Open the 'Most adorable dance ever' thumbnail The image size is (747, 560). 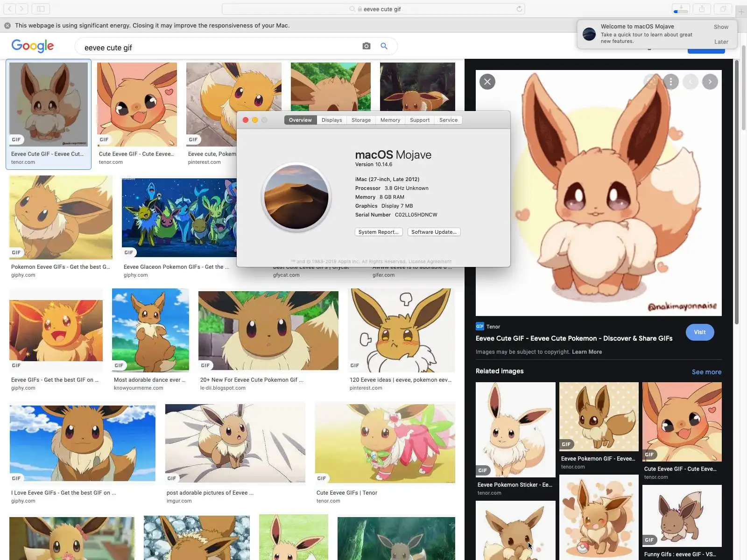click(150, 330)
